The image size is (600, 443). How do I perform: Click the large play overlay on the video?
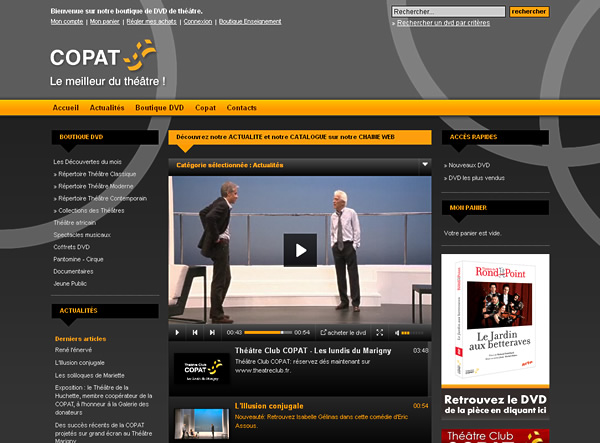pyautogui.click(x=300, y=250)
